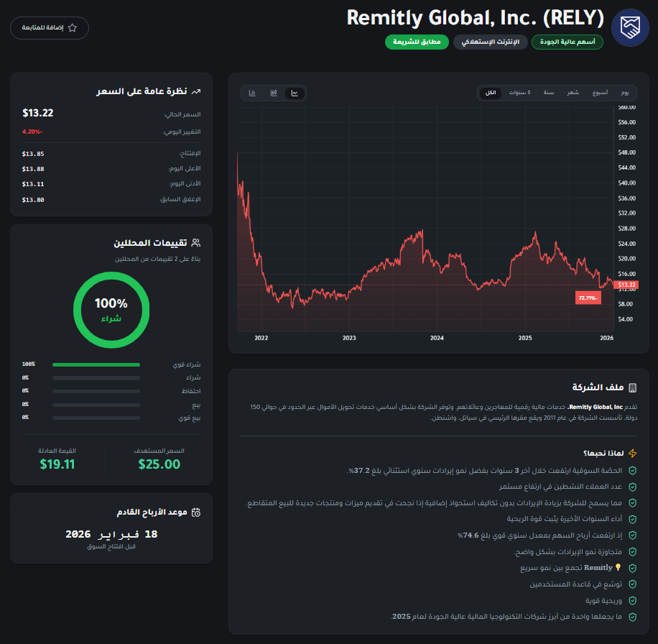Select the 5 سنوات time range
The width and height of the screenshot is (658, 644).
pos(519,93)
